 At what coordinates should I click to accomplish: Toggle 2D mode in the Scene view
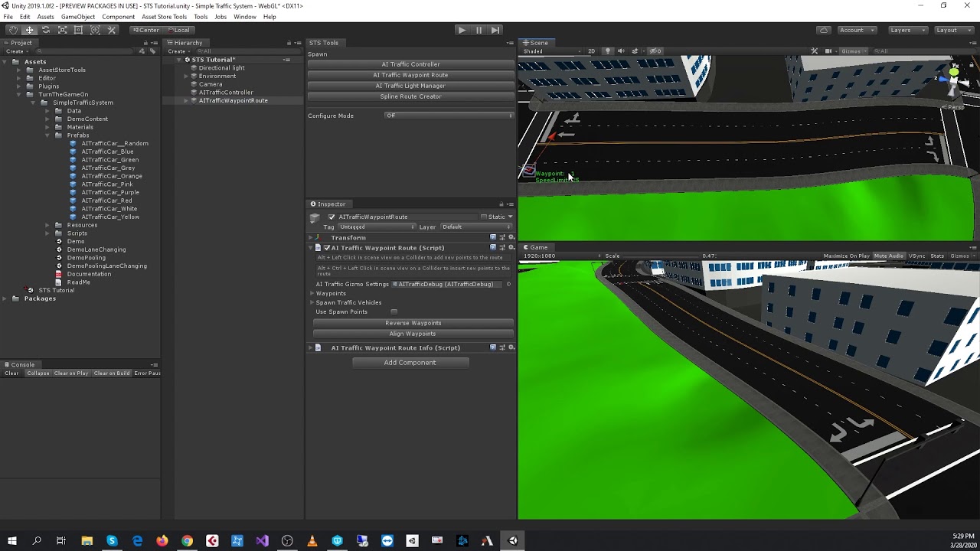click(591, 51)
